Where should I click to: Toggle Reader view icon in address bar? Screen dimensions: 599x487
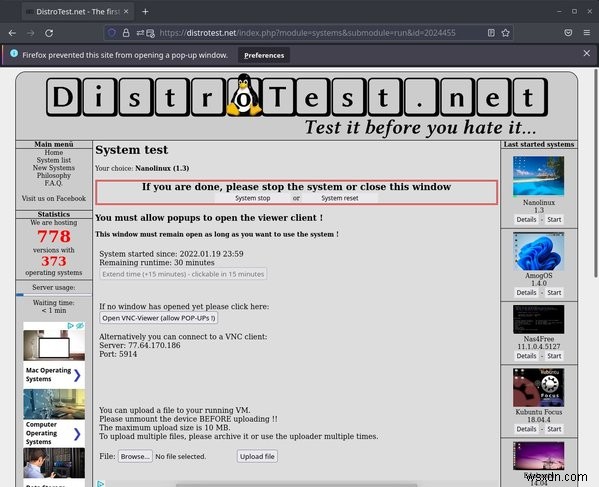click(491, 33)
